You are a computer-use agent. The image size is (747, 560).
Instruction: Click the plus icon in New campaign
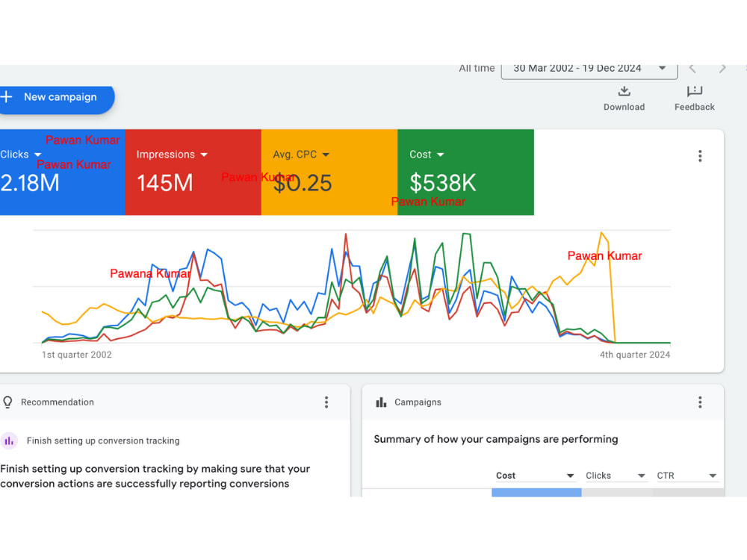click(x=6, y=97)
